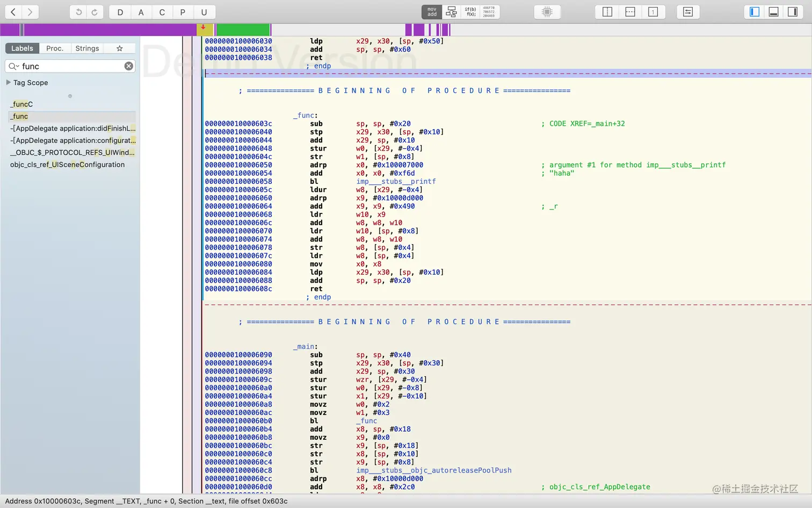The image size is (812, 508).
Task: Click the CPU chip icon in toolbar
Action: pyautogui.click(x=547, y=12)
